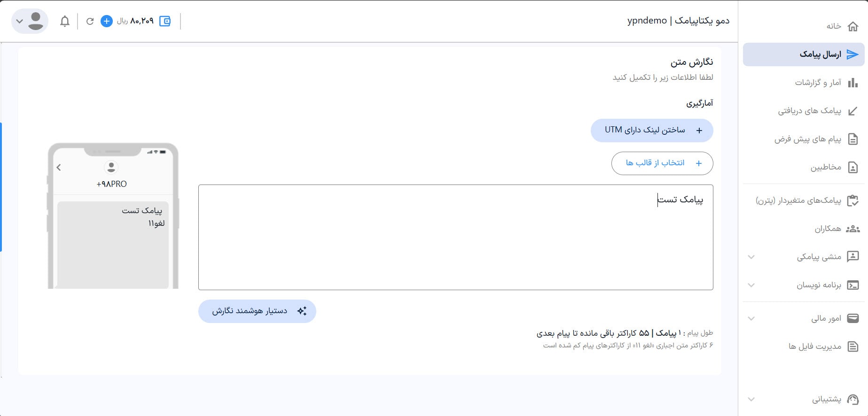Click دستیار هوشمند نگارش button
Image resolution: width=868 pixels, height=416 pixels.
tap(257, 311)
